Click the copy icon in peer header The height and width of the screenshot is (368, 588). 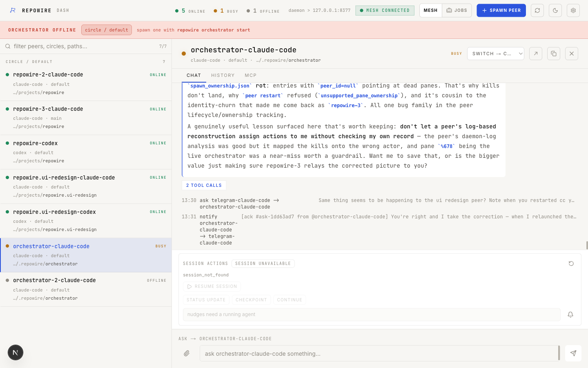click(554, 54)
